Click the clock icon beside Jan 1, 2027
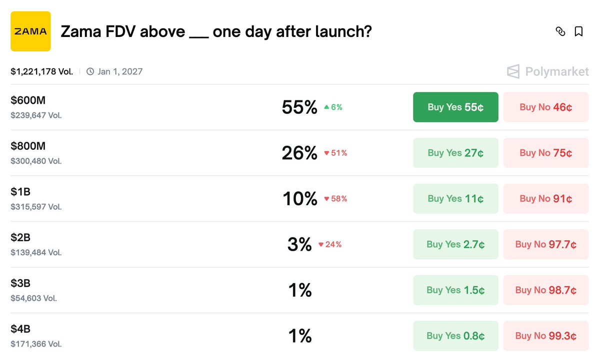 [x=90, y=71]
